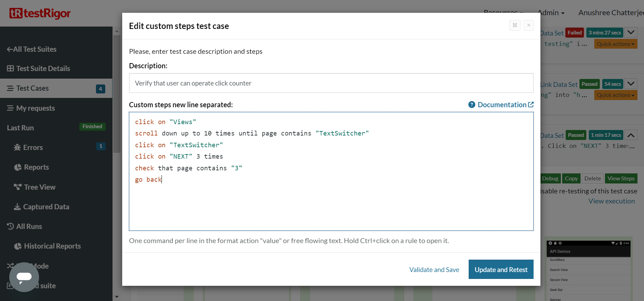The width and height of the screenshot is (644, 301).
Task: Click the Errors bug icon
Action: click(17, 148)
